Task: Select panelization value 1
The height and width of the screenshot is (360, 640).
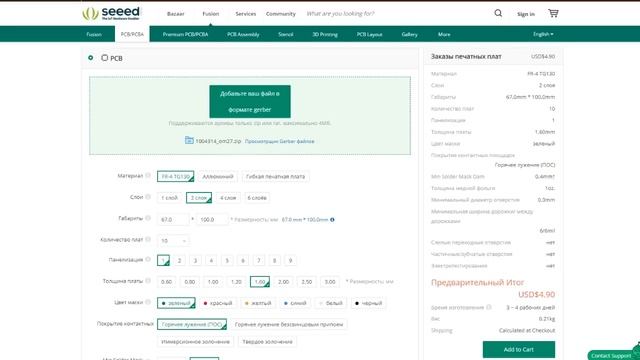Action: 163,260
